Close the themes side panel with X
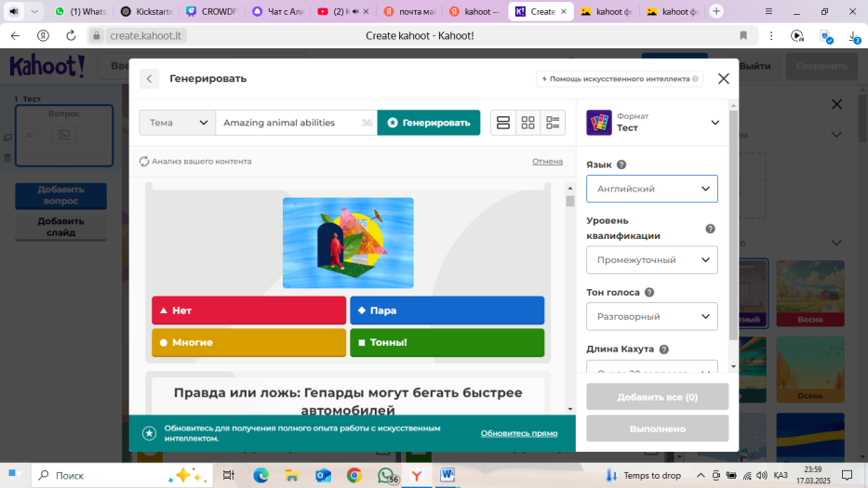The width and height of the screenshot is (868, 488). (x=836, y=104)
